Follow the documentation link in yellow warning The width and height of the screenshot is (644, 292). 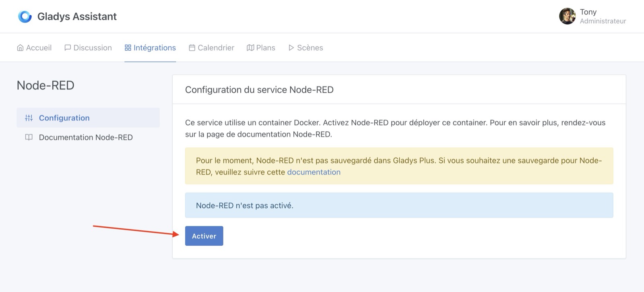pos(314,172)
